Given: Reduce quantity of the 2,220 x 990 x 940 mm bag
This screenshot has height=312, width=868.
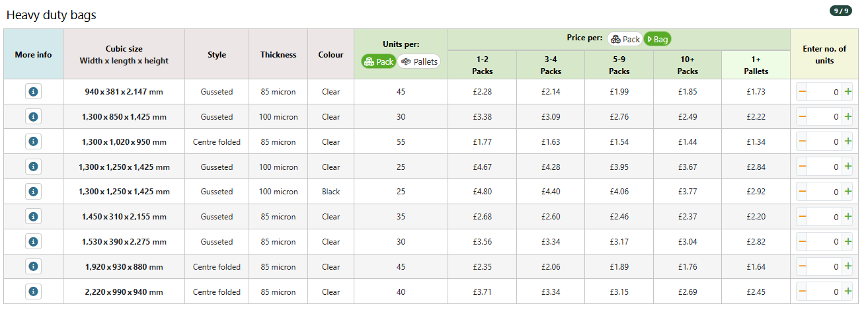Looking at the screenshot, I should [x=803, y=292].
